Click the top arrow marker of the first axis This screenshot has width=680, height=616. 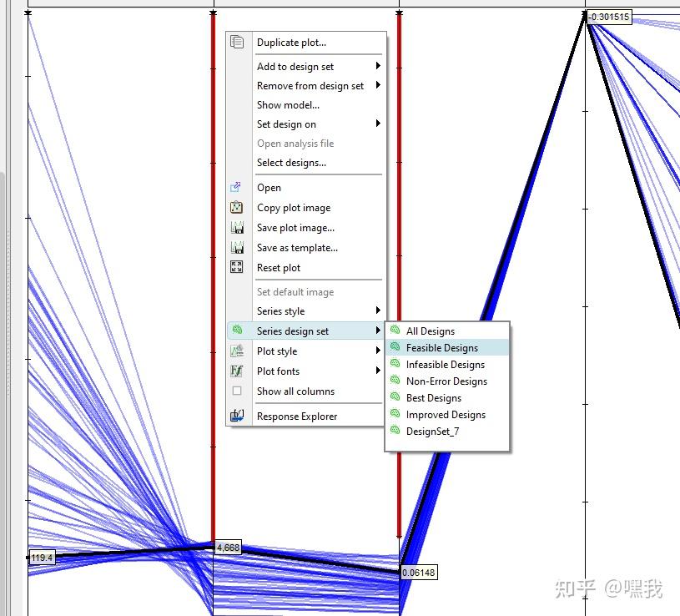[x=28, y=13]
